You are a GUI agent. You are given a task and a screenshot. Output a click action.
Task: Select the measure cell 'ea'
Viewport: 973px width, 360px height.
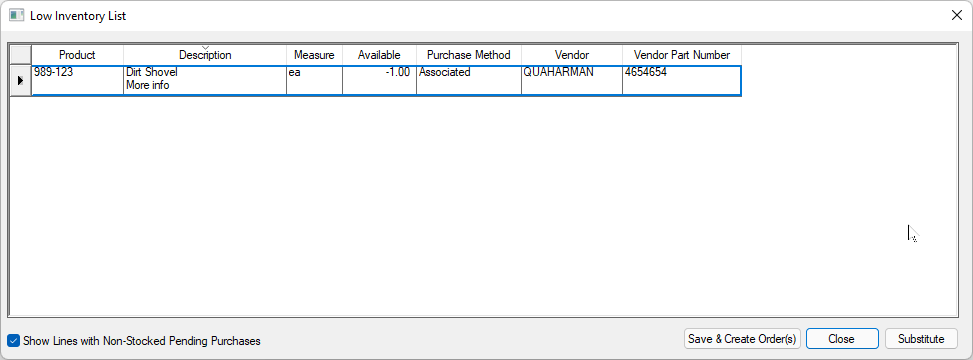314,81
